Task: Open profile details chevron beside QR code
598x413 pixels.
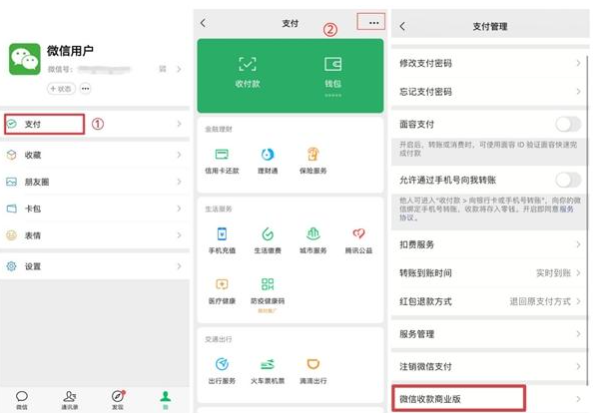Action: point(179,69)
